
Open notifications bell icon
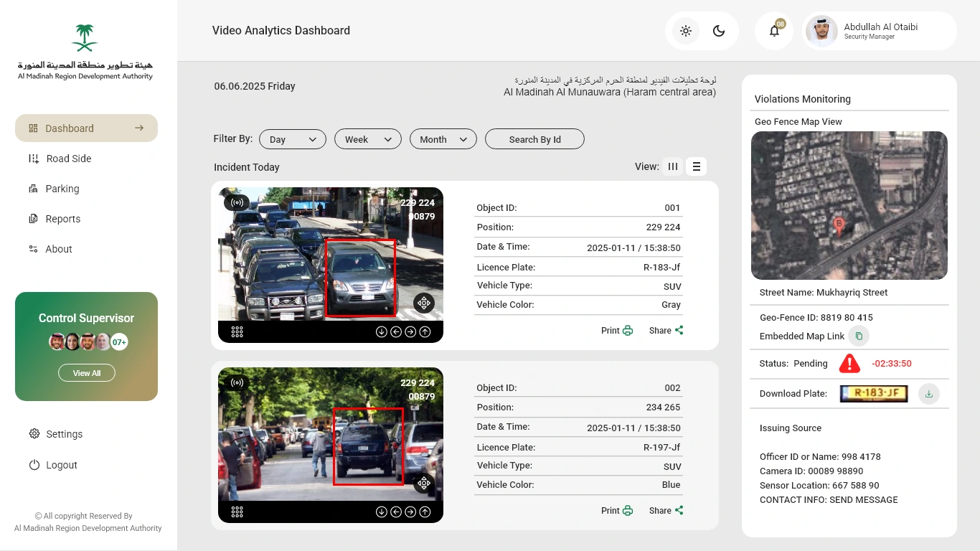(x=774, y=31)
